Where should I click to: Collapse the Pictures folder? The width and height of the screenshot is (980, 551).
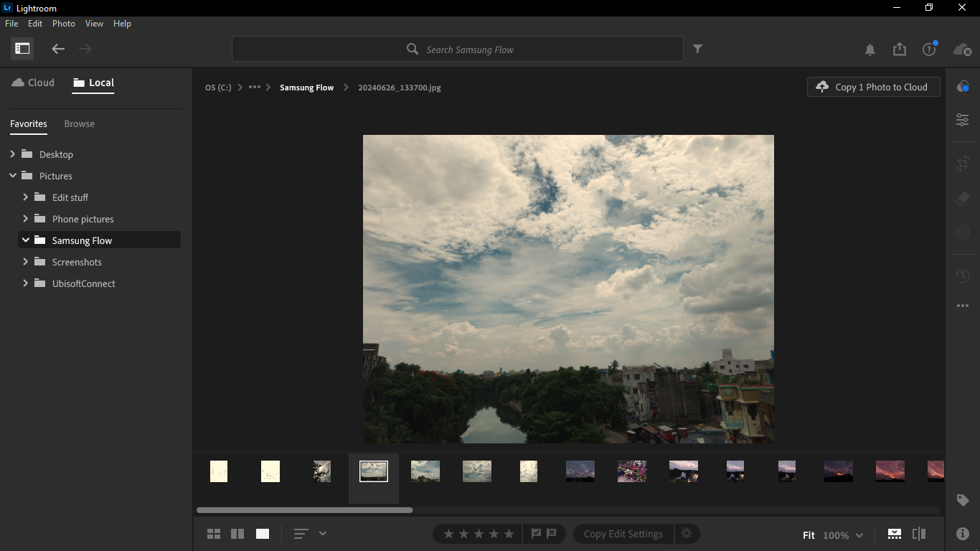click(x=12, y=176)
